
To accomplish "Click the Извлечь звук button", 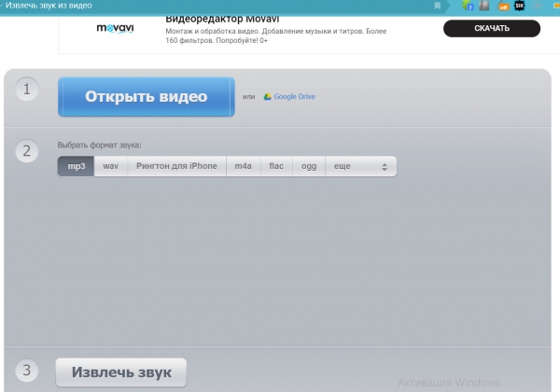I will (x=121, y=372).
